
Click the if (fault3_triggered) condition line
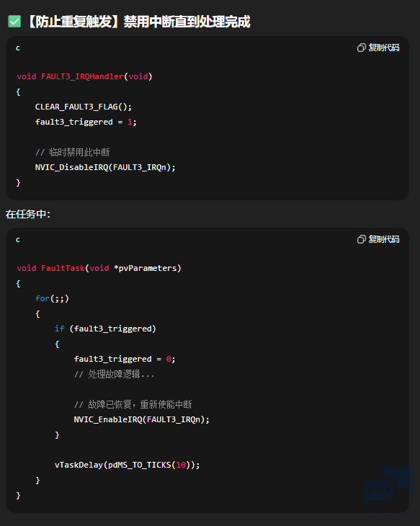(105, 329)
